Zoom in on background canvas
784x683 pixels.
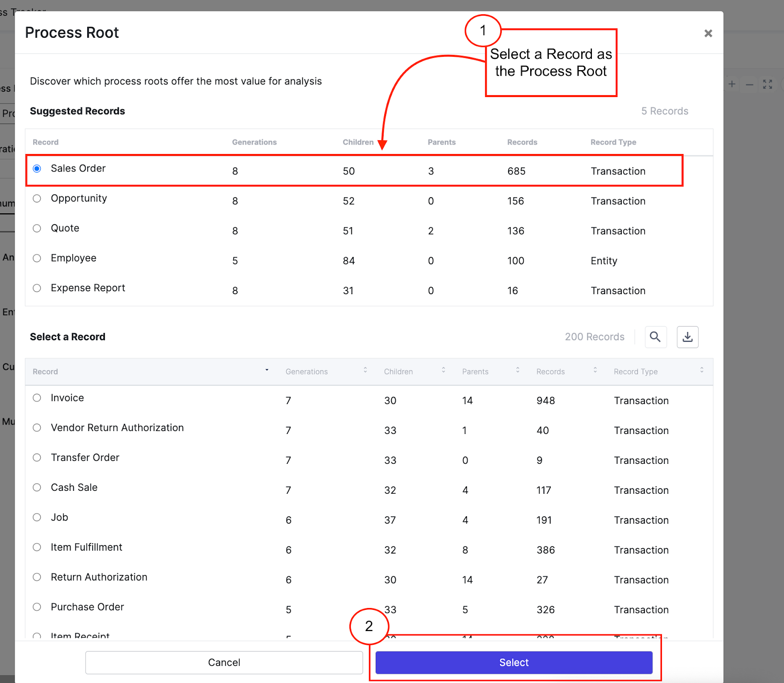(732, 84)
